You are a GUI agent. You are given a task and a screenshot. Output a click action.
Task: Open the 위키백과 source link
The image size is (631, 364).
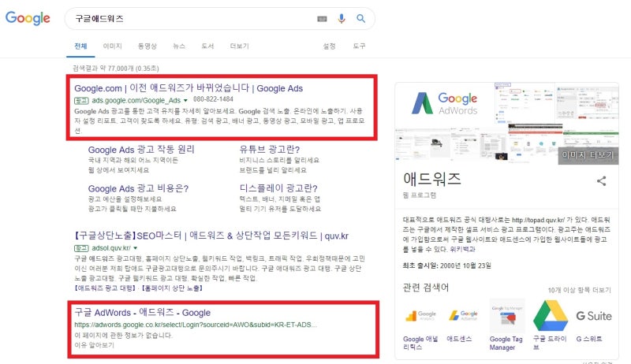click(x=463, y=249)
